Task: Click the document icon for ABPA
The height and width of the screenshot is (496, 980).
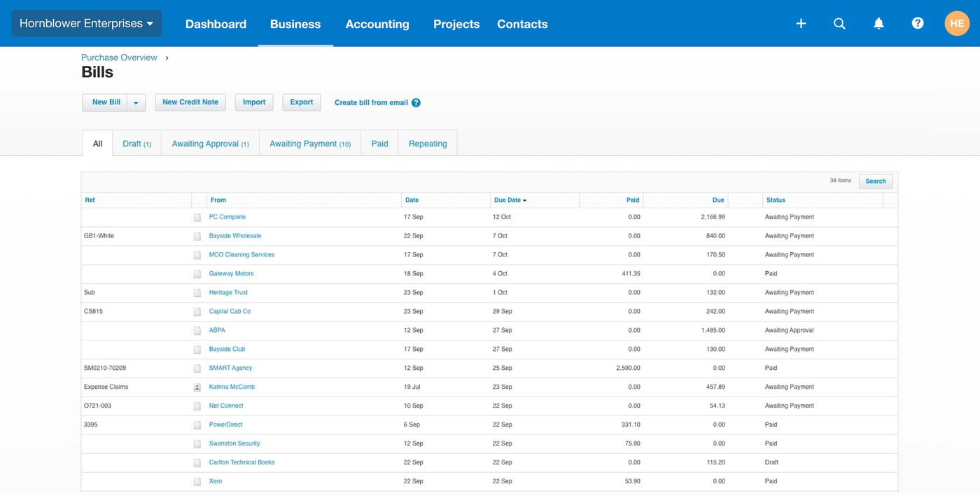Action: (197, 331)
